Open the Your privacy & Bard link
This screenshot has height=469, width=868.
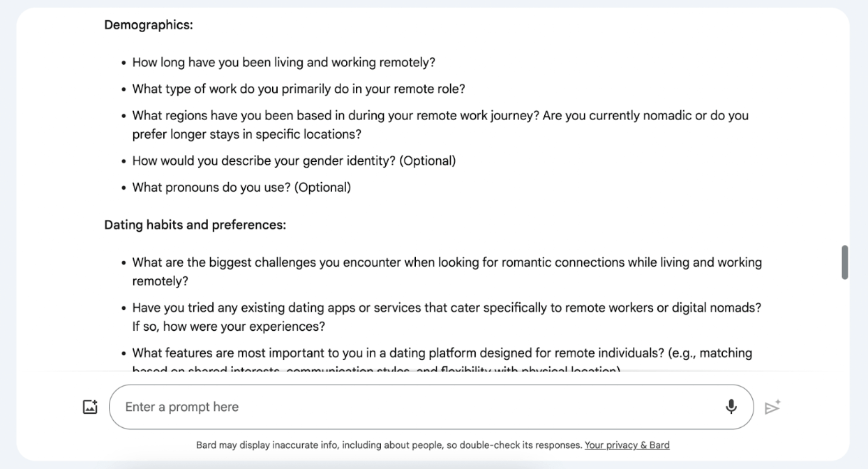click(x=627, y=445)
